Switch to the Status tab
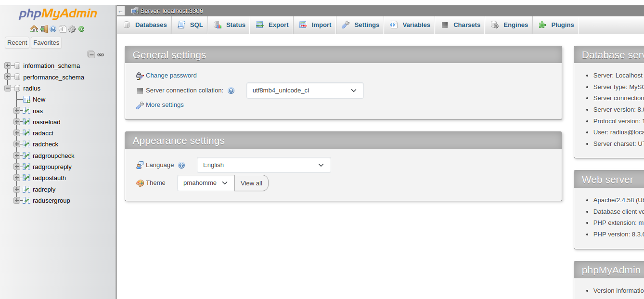 229,25
